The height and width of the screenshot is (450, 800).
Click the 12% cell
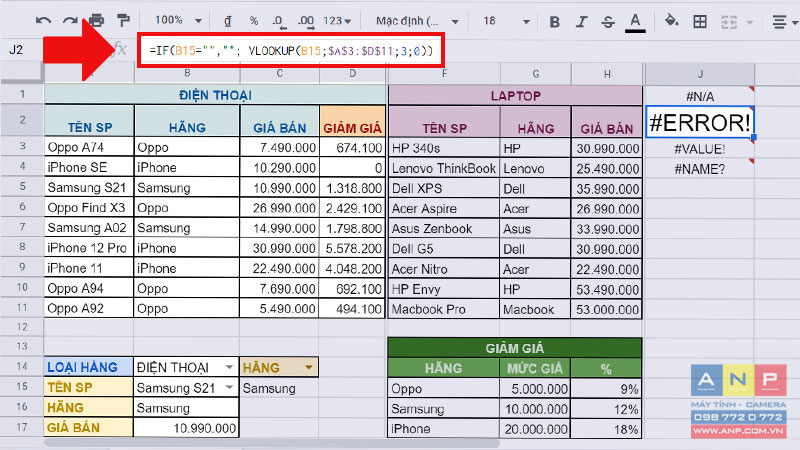[x=606, y=409]
